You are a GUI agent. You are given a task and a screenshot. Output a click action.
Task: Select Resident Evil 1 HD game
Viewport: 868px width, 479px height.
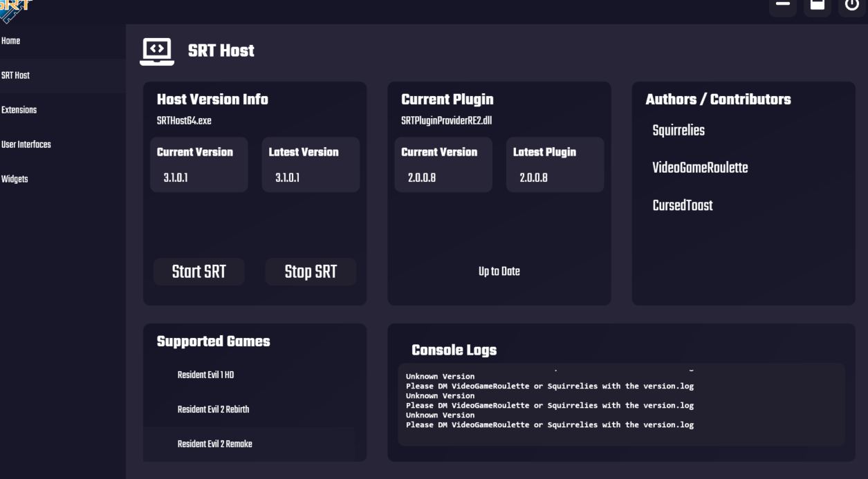pos(249,375)
